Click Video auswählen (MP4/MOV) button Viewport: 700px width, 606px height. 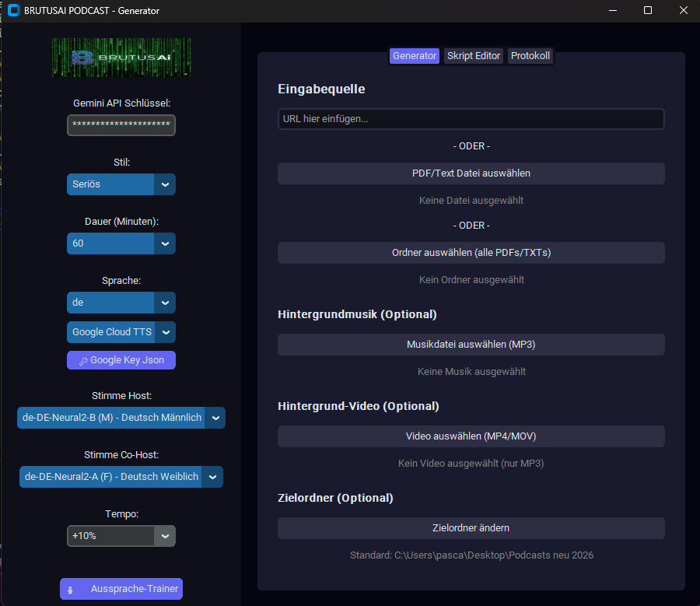[471, 436]
